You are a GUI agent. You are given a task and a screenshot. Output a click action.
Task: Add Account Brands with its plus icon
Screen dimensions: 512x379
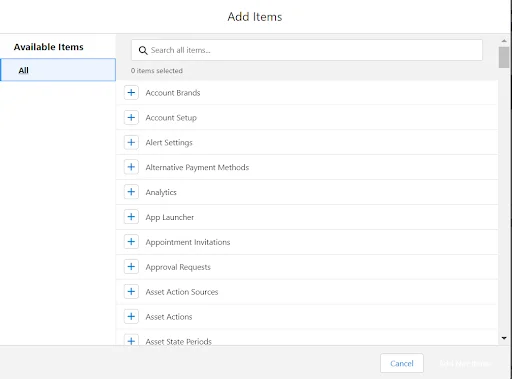click(x=131, y=93)
